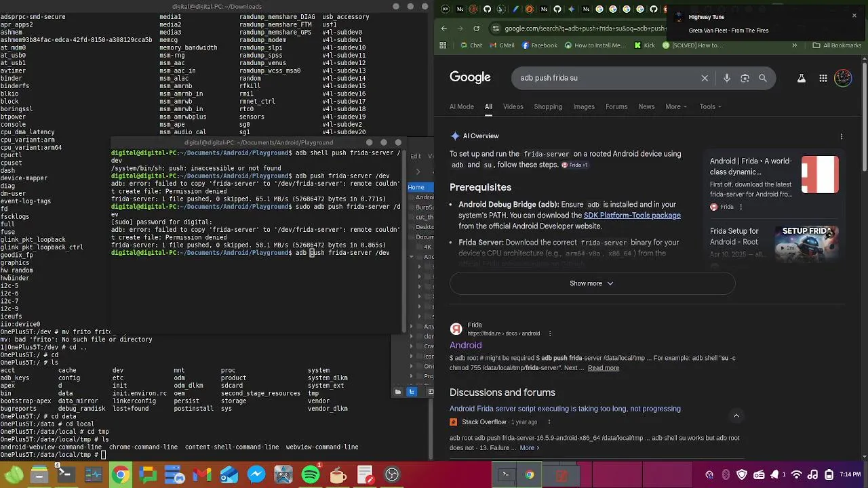Launch Google Chrome from the dock
Screen dimensions: 868x488
(121, 474)
